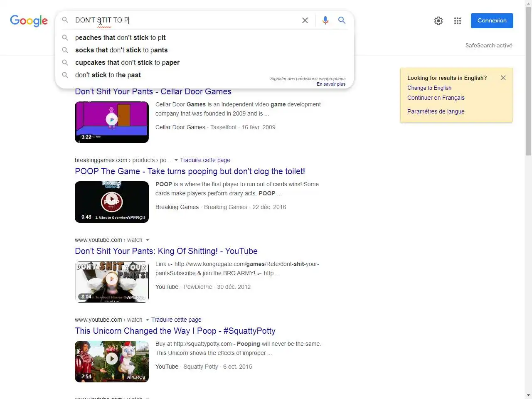Click the page vertical scrollbar
Viewport: 532px width, 399px height.
(x=528, y=81)
